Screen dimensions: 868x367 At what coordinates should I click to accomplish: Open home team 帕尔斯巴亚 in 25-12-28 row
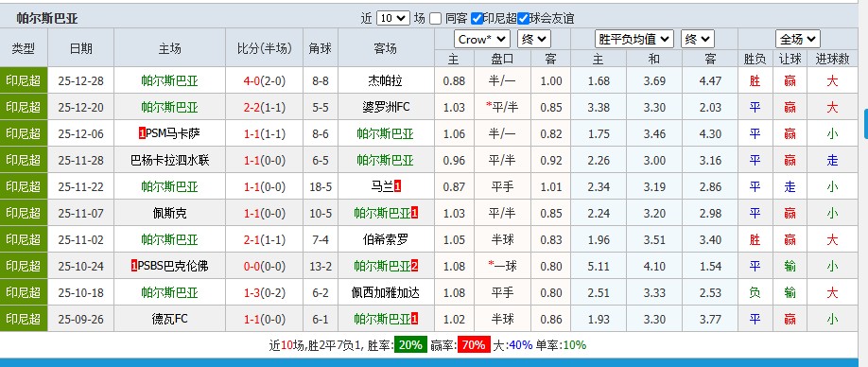coord(169,80)
